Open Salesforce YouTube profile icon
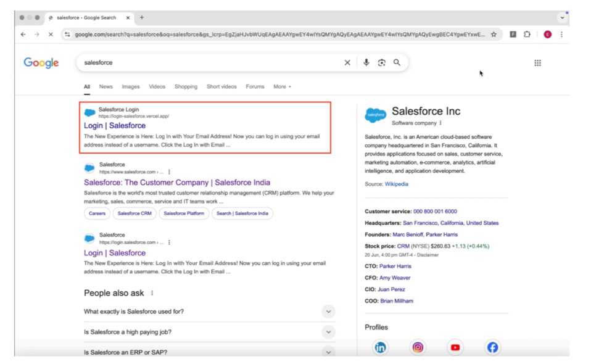Viewport: 591px width, 364px height. (x=455, y=347)
